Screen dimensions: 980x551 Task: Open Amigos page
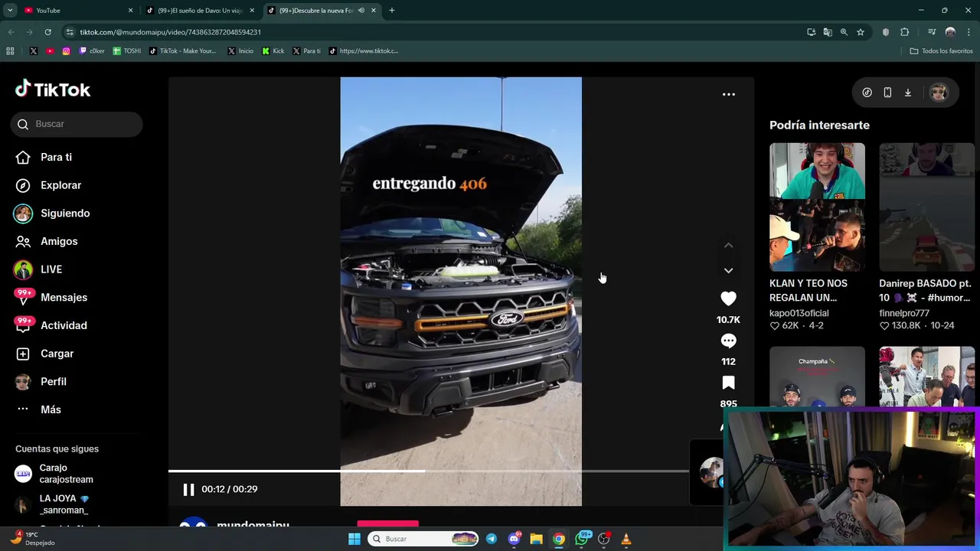(46, 241)
